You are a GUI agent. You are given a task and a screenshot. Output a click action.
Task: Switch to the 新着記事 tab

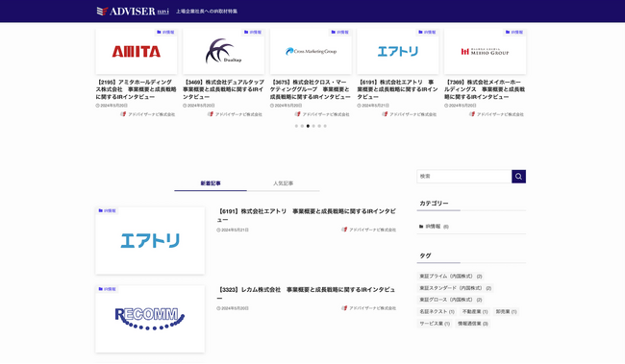click(211, 183)
